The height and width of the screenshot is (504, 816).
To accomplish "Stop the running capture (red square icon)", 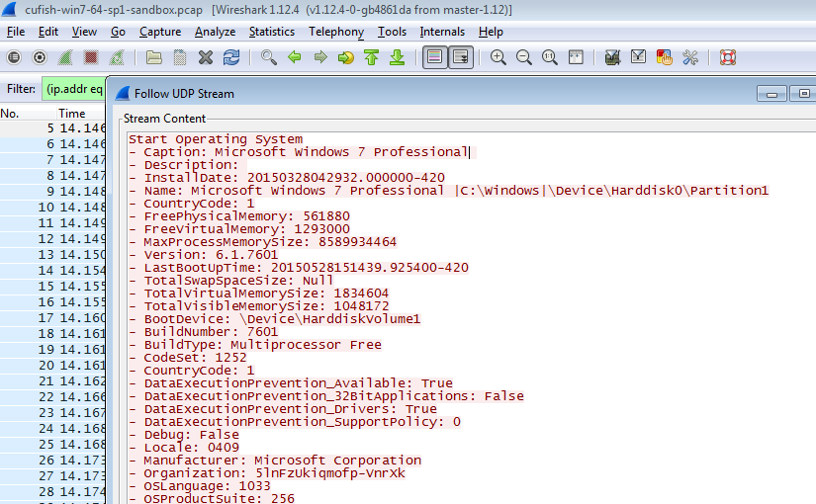I will [91, 57].
